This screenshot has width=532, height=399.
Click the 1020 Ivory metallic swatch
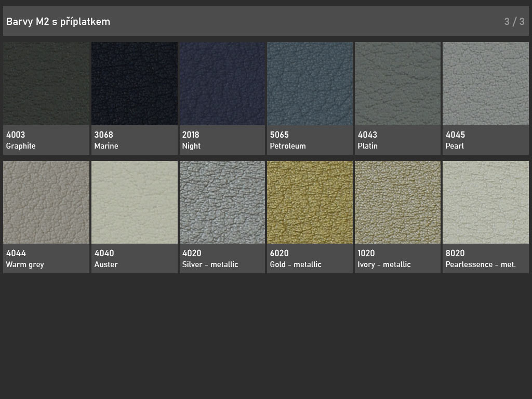(397, 202)
